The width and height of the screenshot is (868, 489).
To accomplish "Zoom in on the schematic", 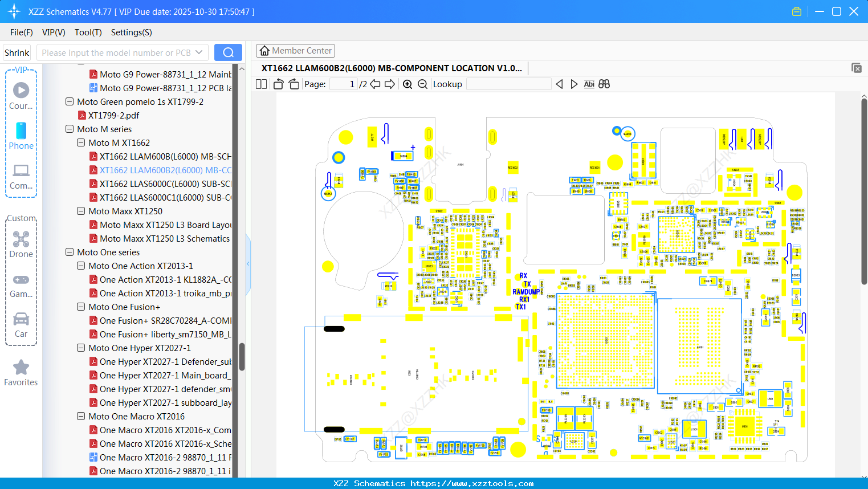I will [407, 84].
